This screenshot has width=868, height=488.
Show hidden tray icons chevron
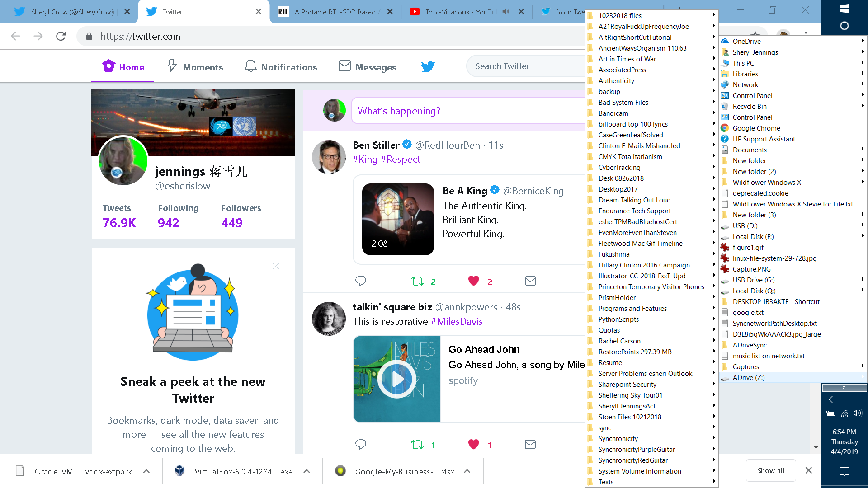831,399
